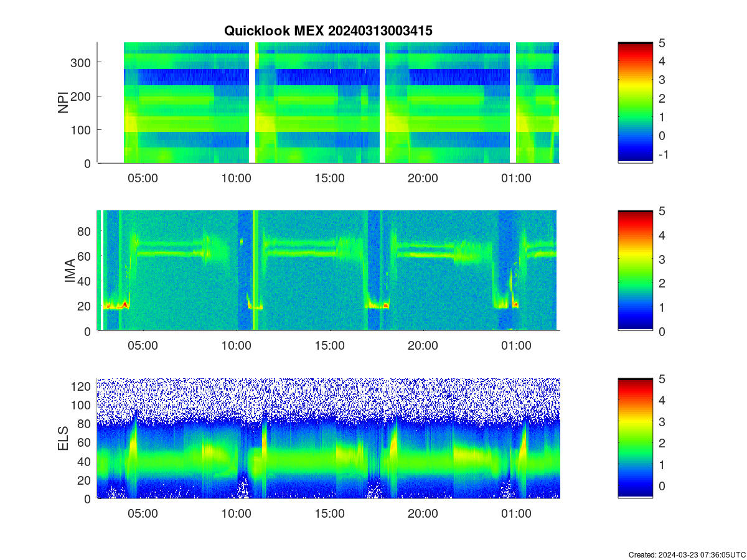
Task: Click the 2 label on ELS colorbar
Action: (662, 443)
